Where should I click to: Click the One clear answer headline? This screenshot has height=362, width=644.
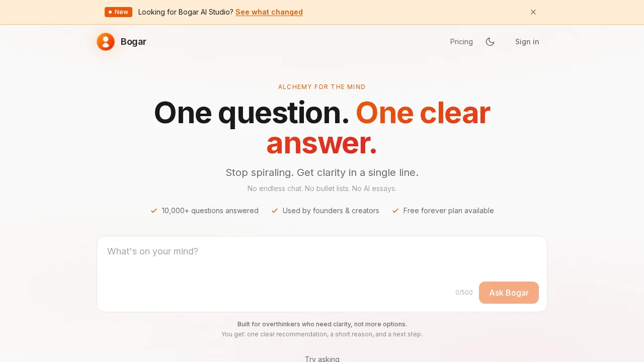322,128
